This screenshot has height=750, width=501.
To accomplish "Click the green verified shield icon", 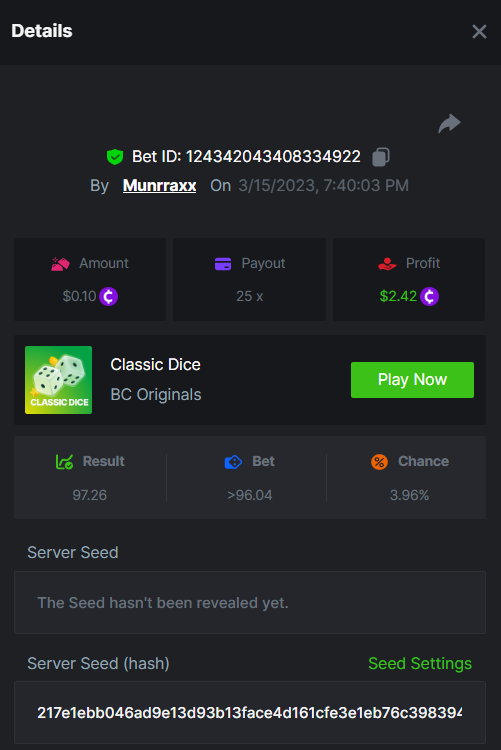I will click(x=115, y=157).
